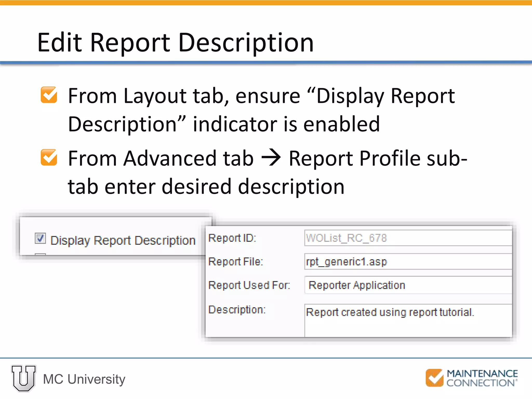Click the 'Report File:' label

click(x=236, y=262)
